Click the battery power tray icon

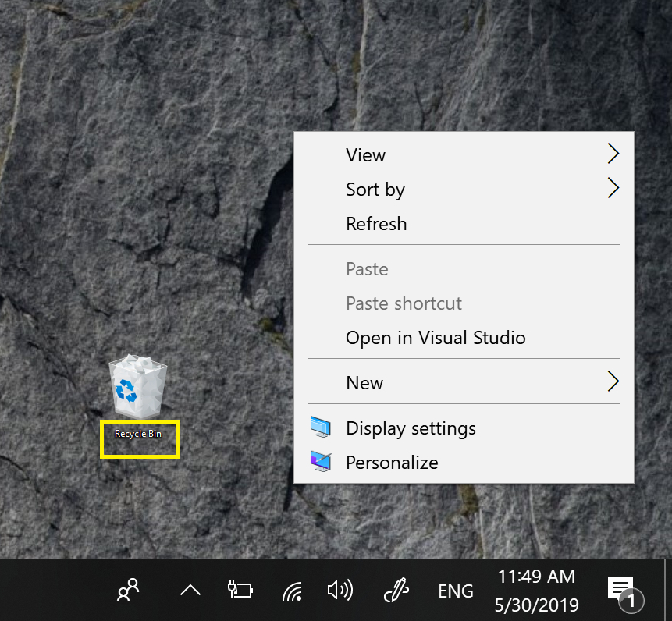click(240, 590)
